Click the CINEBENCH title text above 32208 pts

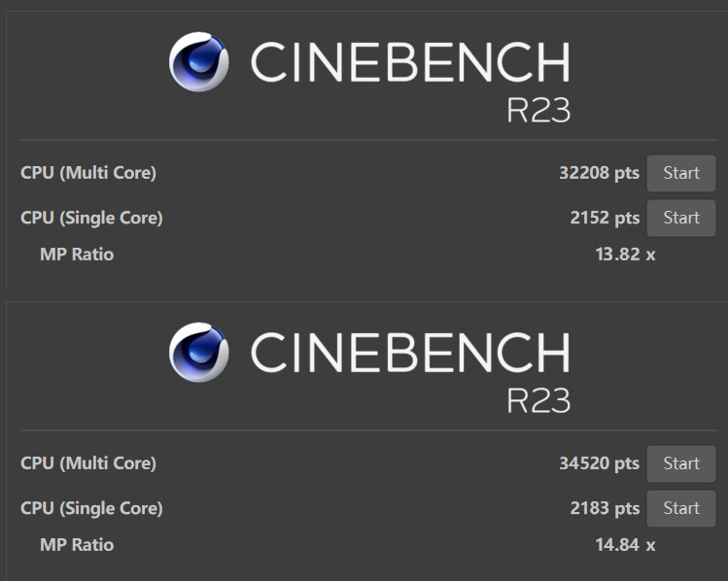[409, 63]
